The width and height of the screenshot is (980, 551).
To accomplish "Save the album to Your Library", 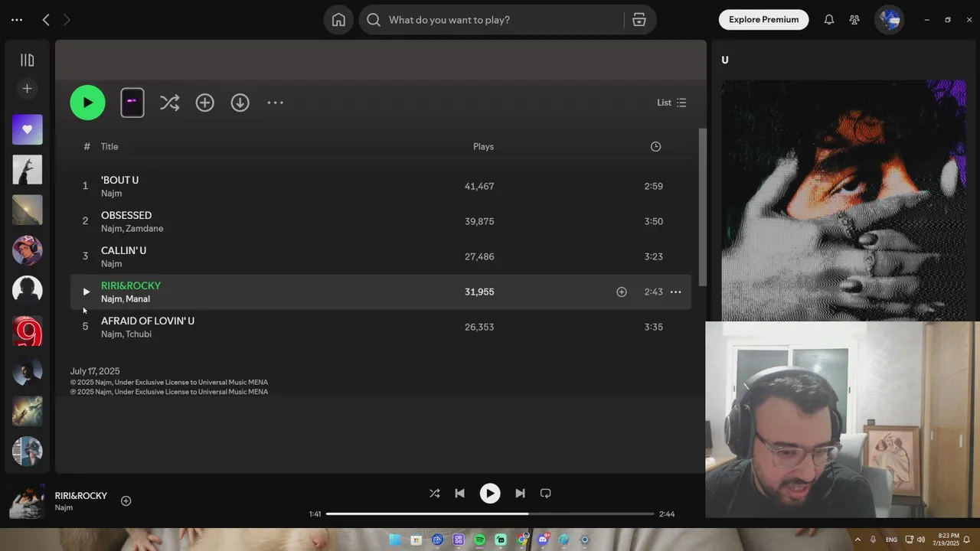I will (204, 103).
